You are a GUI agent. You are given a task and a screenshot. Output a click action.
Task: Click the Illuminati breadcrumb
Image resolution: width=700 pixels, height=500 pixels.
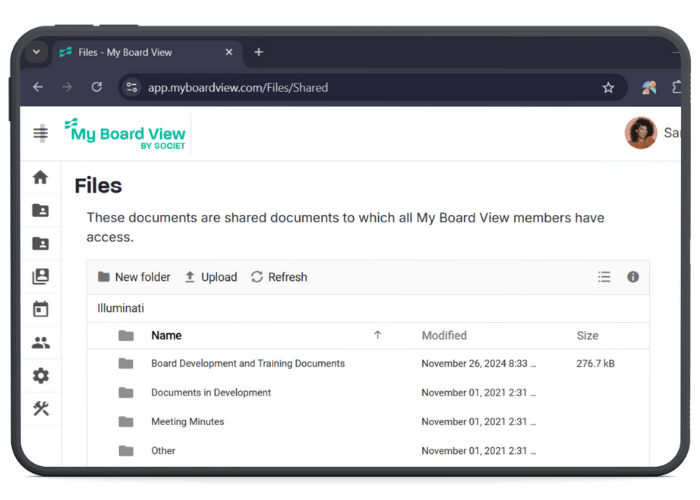point(121,308)
